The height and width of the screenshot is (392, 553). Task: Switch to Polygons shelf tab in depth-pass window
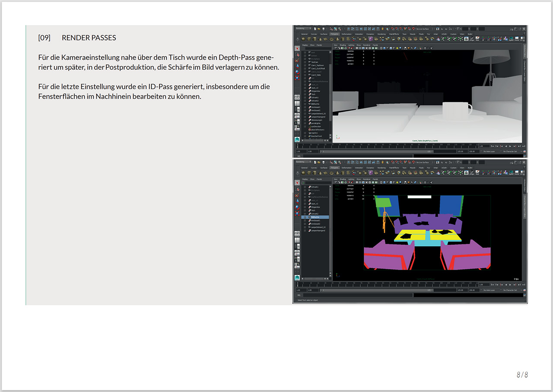(334, 34)
